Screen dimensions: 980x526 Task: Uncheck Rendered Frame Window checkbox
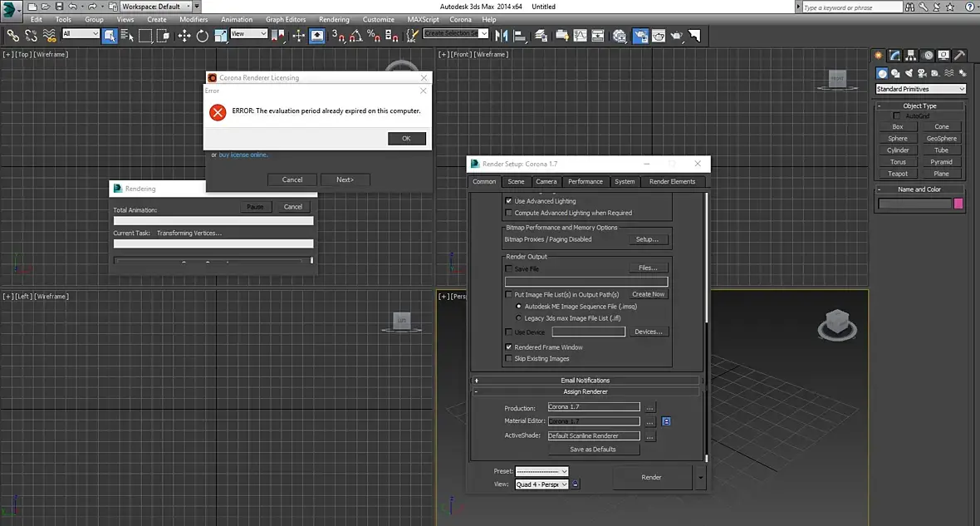click(508, 347)
